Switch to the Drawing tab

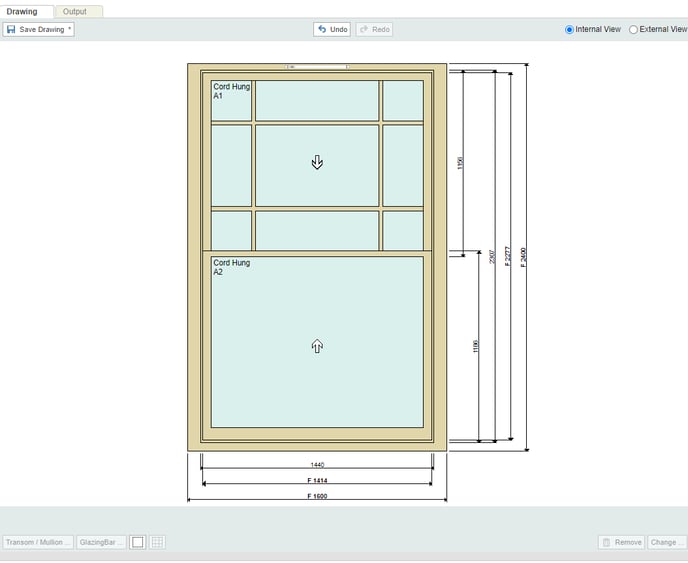click(22, 12)
